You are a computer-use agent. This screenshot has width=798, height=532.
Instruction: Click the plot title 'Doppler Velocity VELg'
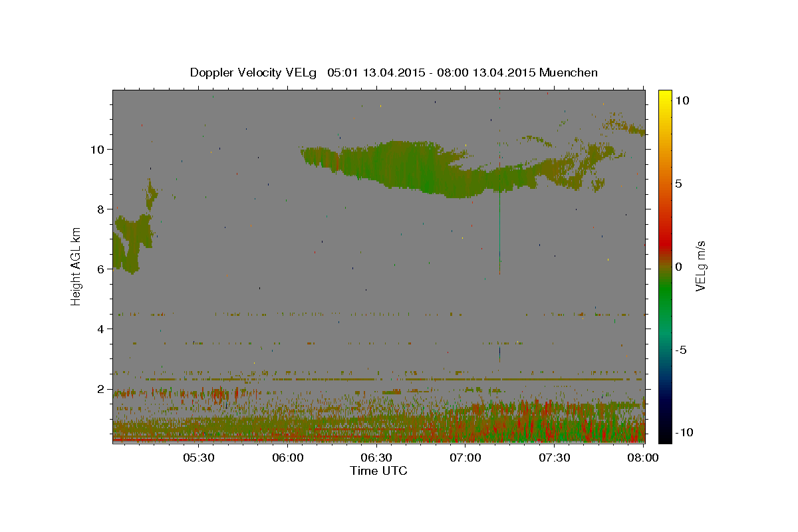[x=255, y=72]
